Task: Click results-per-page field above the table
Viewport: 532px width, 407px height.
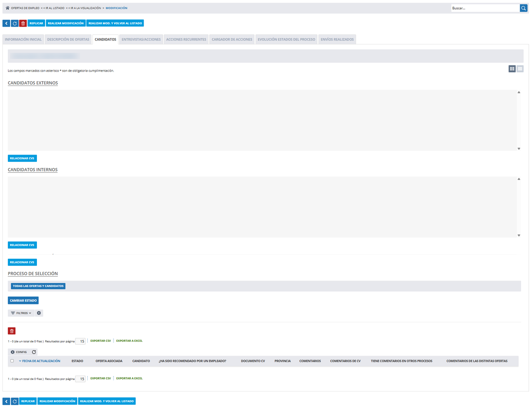Action: click(x=80, y=341)
